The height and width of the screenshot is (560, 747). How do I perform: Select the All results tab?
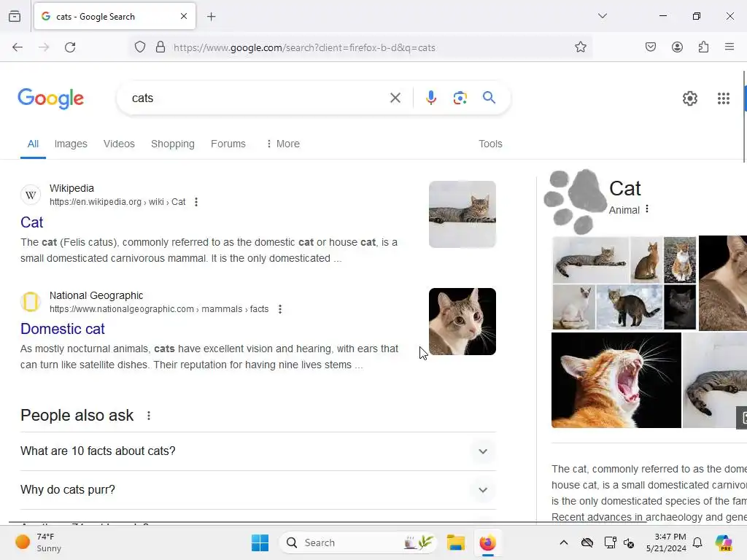click(33, 144)
